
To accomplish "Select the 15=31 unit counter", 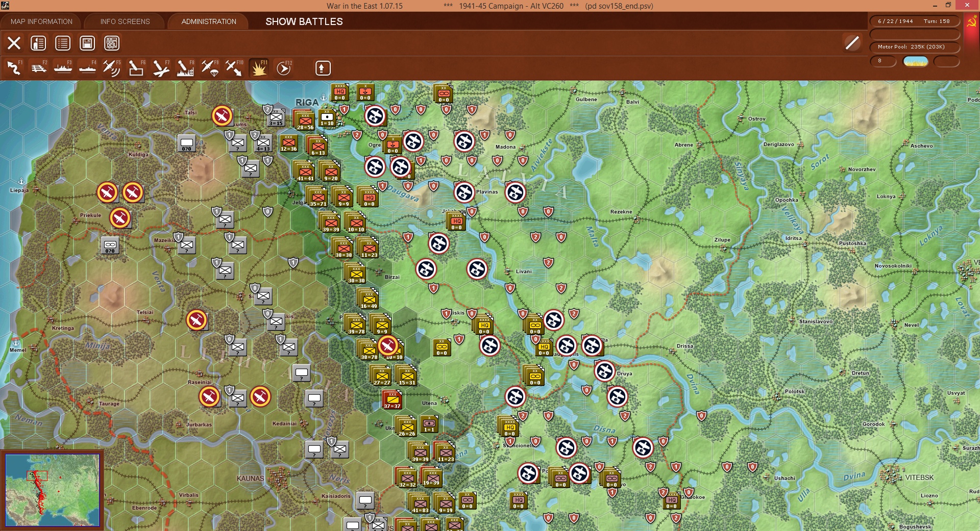I will coord(407,376).
